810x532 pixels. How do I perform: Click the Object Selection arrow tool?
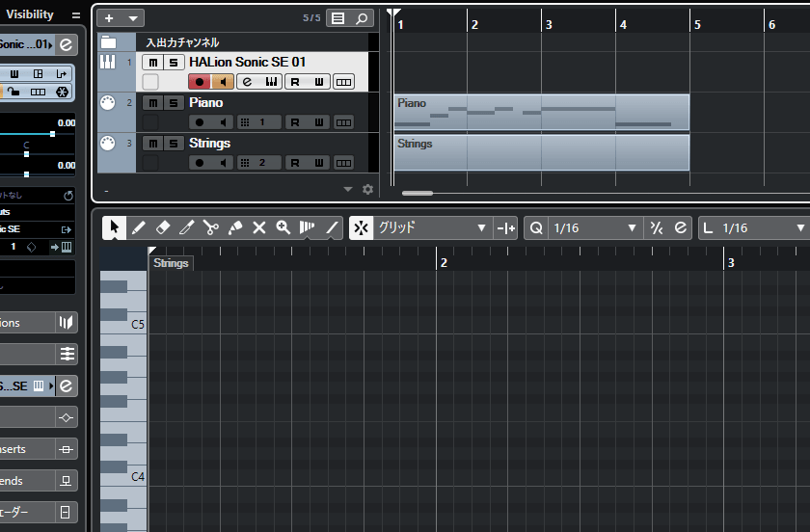114,227
